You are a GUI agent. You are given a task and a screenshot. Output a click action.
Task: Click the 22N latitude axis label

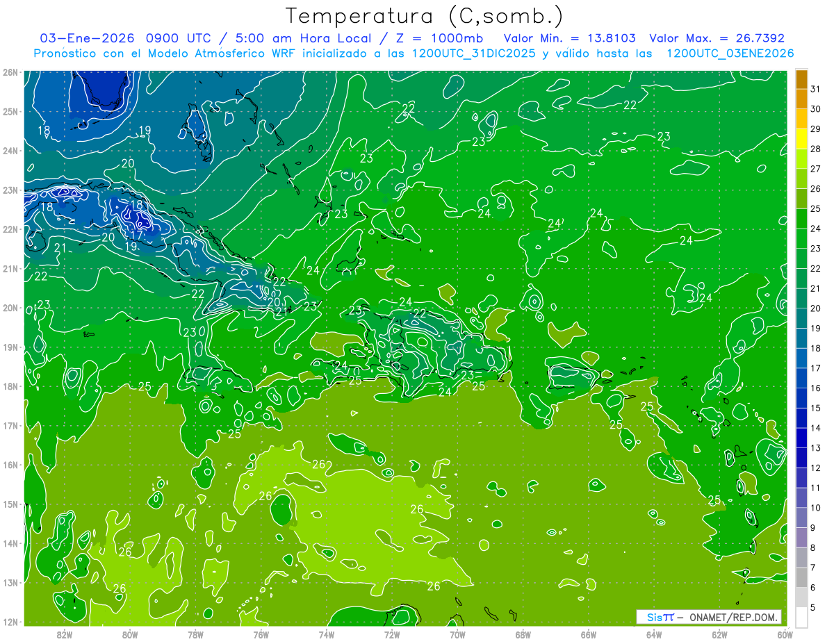[10, 229]
